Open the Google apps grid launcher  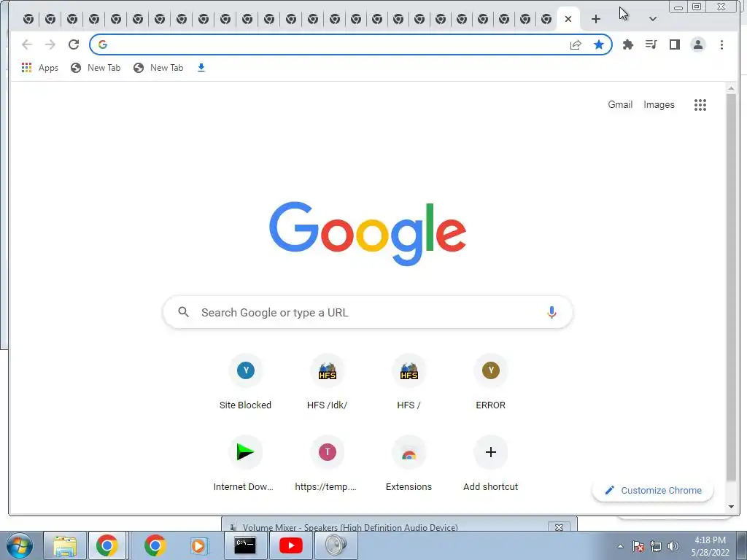pos(700,105)
